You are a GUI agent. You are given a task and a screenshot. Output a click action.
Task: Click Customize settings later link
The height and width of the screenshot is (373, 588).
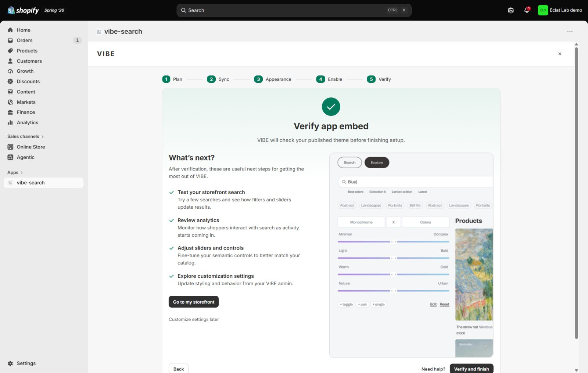194,319
